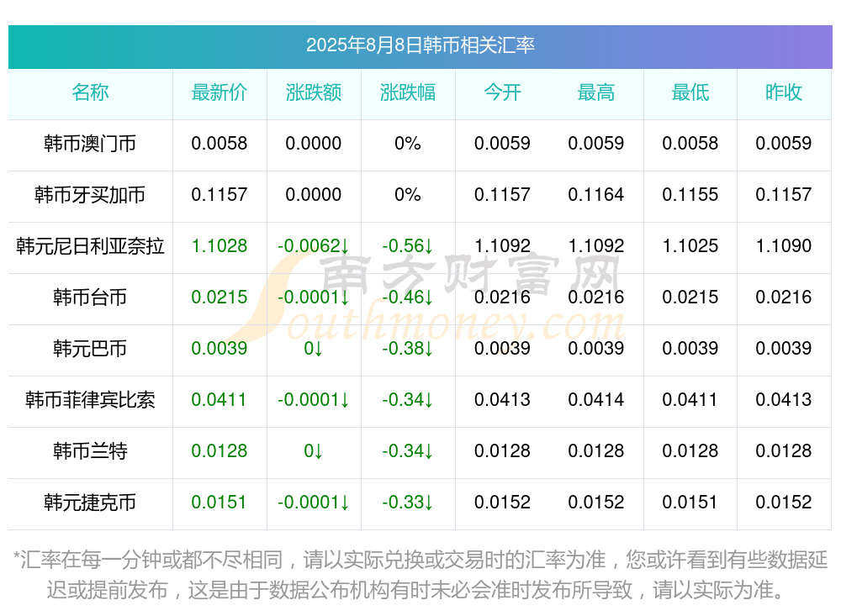Click the 韩元巴币 row name
The image size is (841, 616).
(x=90, y=349)
